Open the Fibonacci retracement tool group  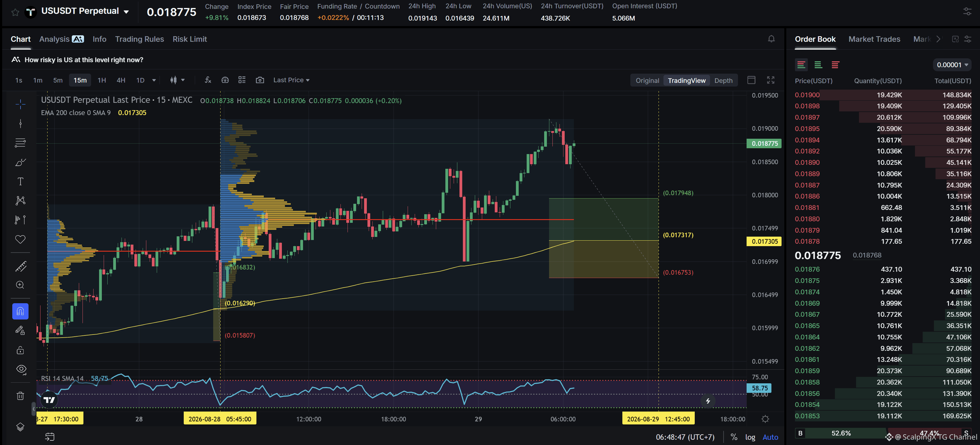click(21, 143)
